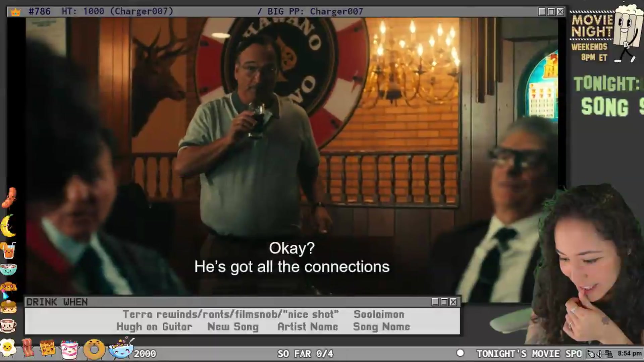The width and height of the screenshot is (644, 362).
Task: Click the "Hugh on Guitar" drink rule
Action: coord(154,327)
